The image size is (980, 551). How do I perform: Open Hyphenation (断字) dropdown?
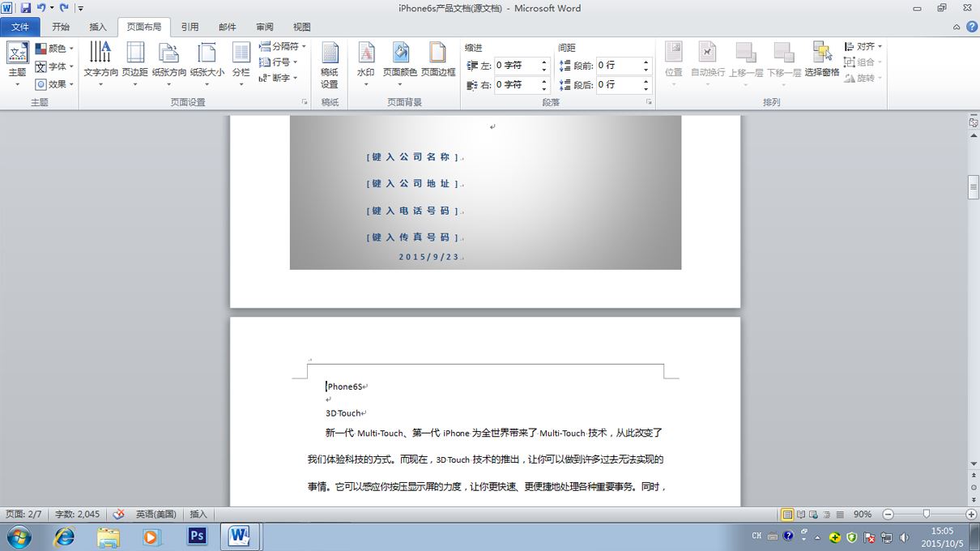[x=278, y=79]
